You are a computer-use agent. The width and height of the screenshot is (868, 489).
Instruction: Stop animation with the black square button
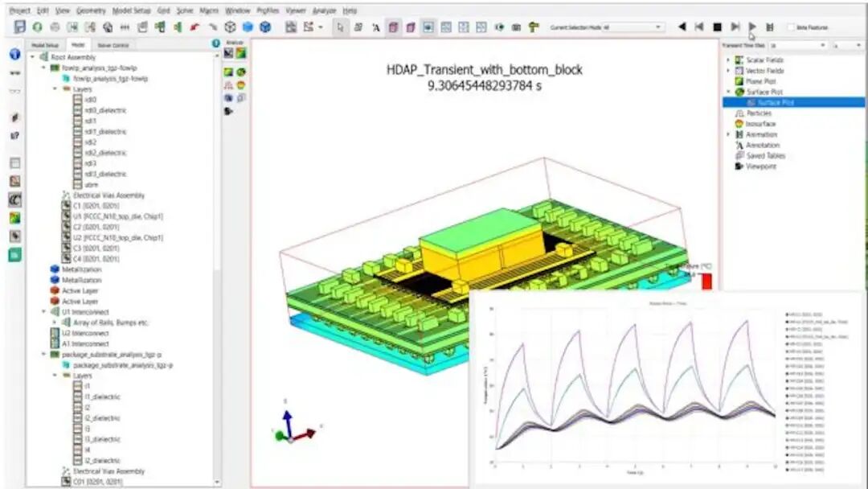(x=717, y=27)
